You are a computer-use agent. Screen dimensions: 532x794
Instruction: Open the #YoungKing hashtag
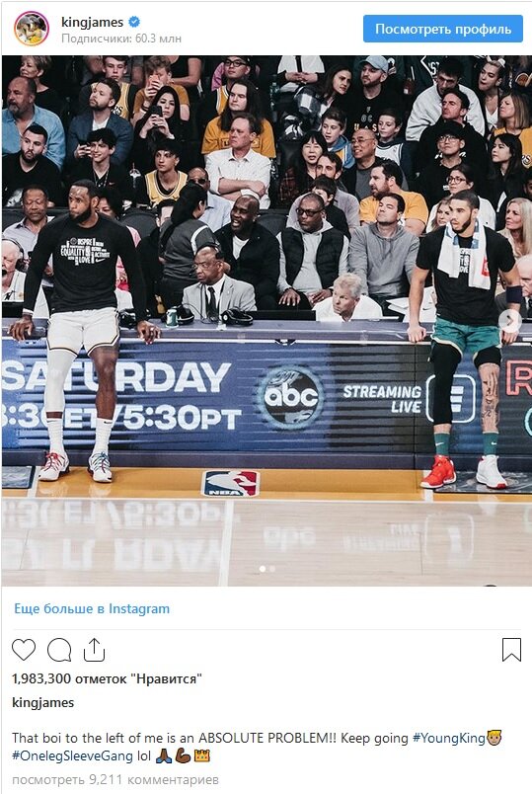(449, 738)
